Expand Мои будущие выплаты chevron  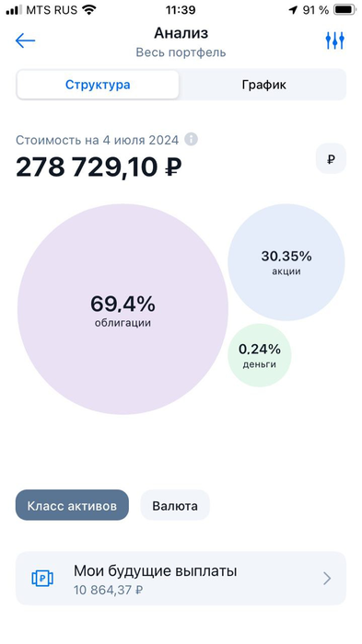tap(327, 579)
